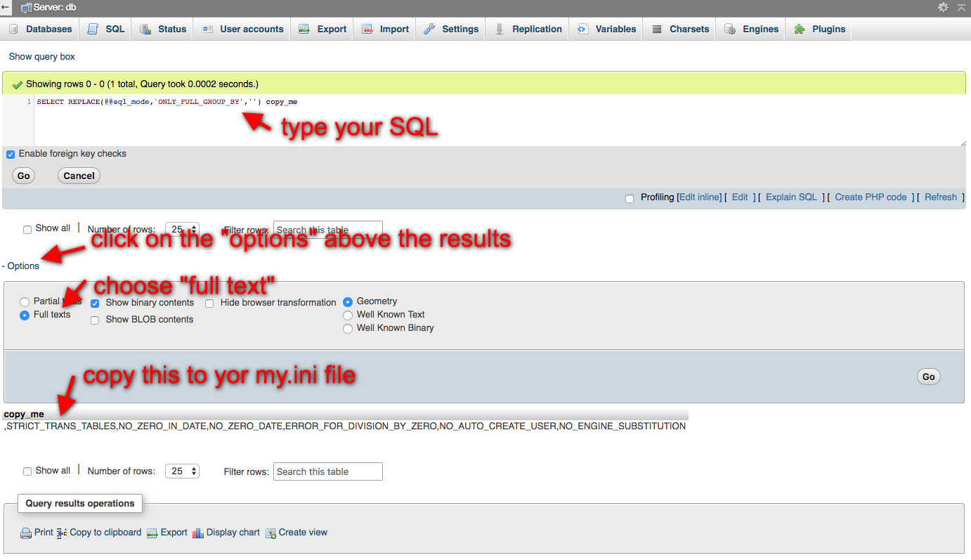This screenshot has width=971, height=560.
Task: Open the settings gear at top right
Action: coord(944,7)
